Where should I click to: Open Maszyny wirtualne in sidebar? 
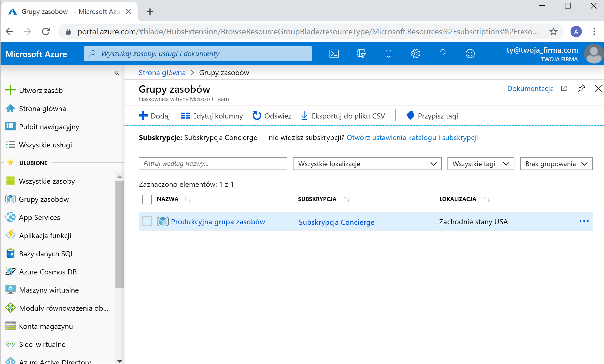[x=42, y=290]
